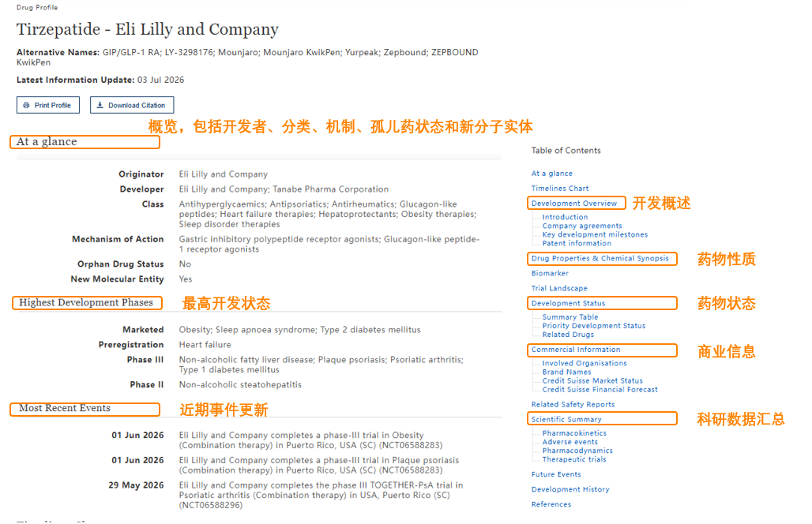Click the Most Recent Events heading
This screenshot has width=812, height=524.
[65, 408]
